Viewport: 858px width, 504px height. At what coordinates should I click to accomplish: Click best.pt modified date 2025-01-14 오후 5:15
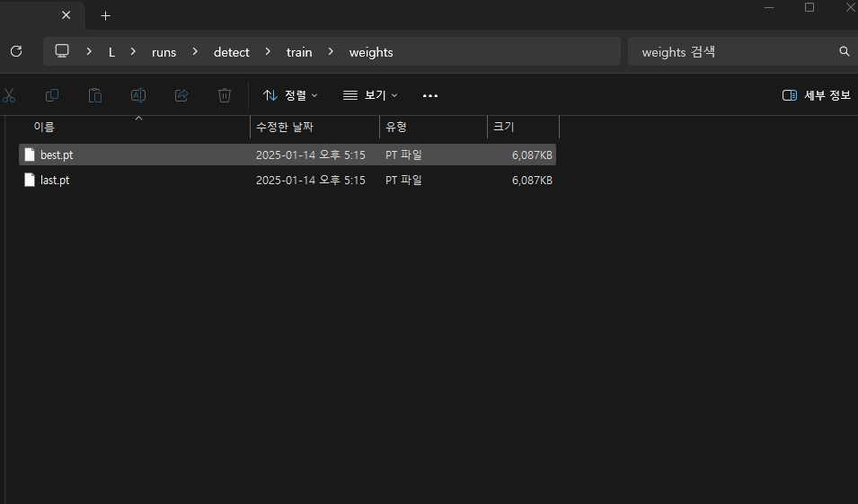pyautogui.click(x=310, y=155)
